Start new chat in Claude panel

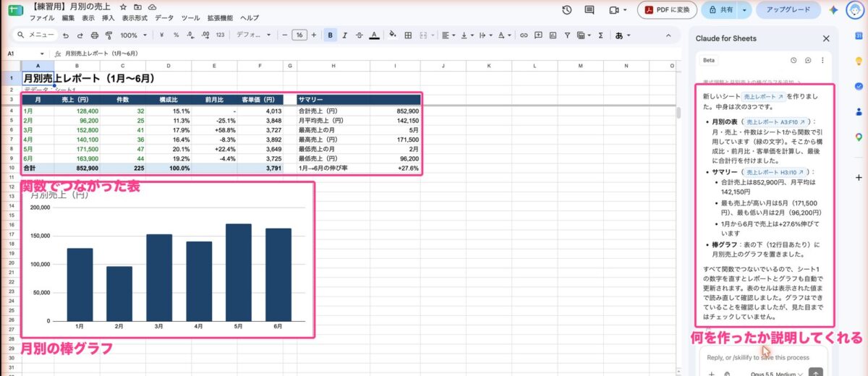[808, 61]
